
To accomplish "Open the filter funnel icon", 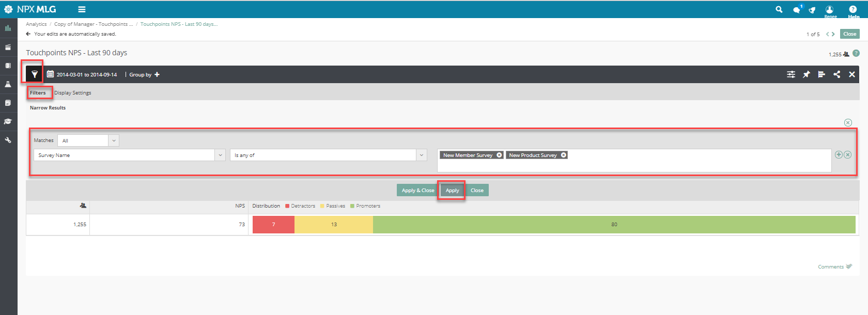I will [35, 74].
